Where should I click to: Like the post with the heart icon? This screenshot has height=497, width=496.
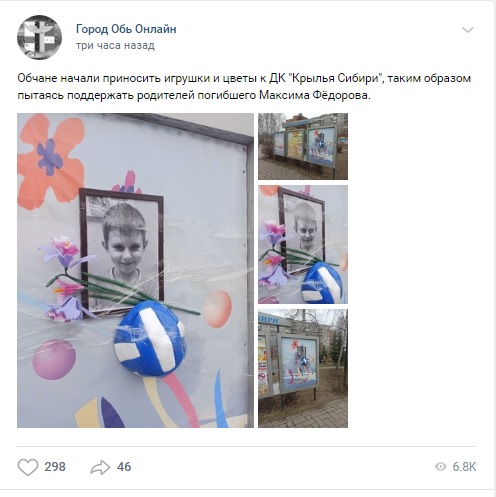tap(28, 467)
